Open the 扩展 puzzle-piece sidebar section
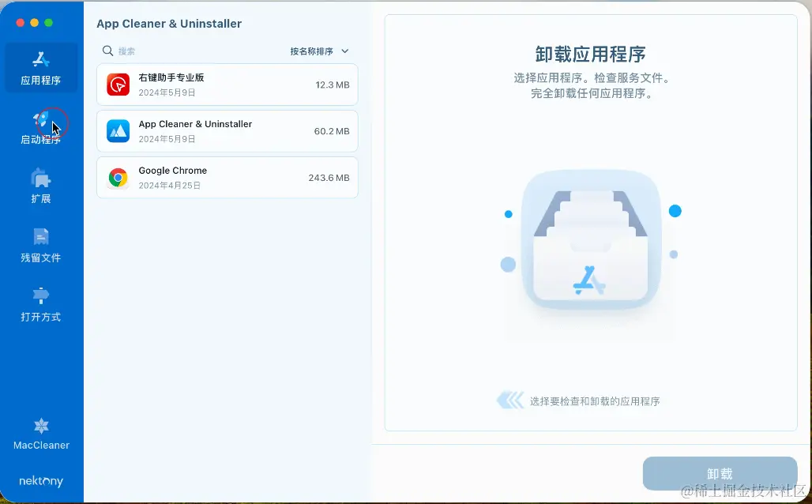 click(41, 186)
